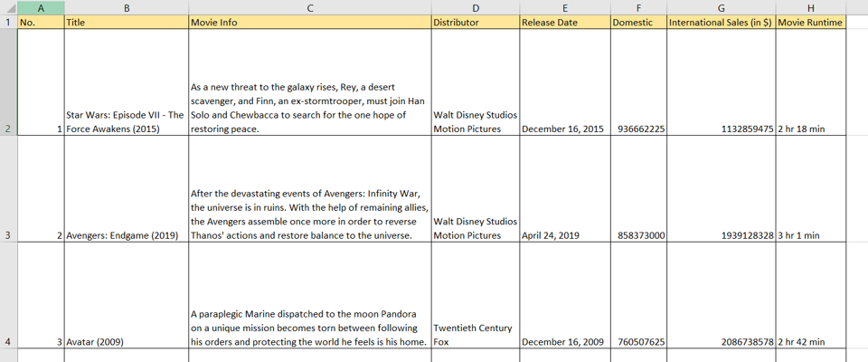Select No. cell for Avatar row
This screenshot has height=362, width=868.
point(41,295)
